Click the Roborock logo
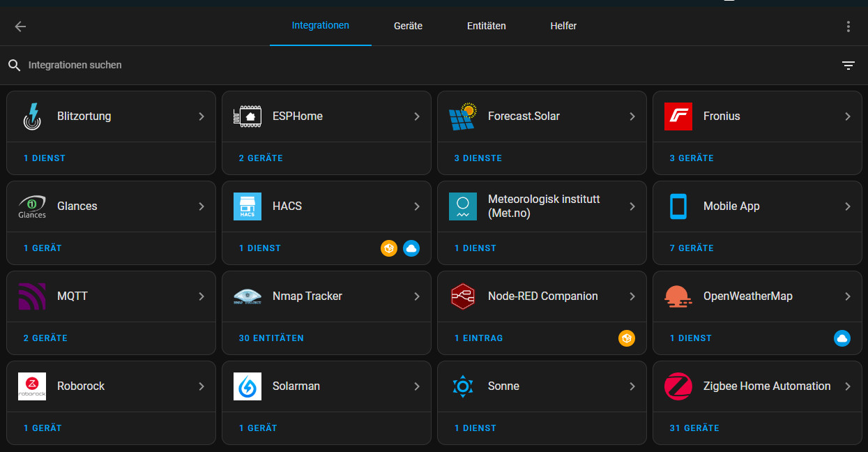 click(x=32, y=386)
